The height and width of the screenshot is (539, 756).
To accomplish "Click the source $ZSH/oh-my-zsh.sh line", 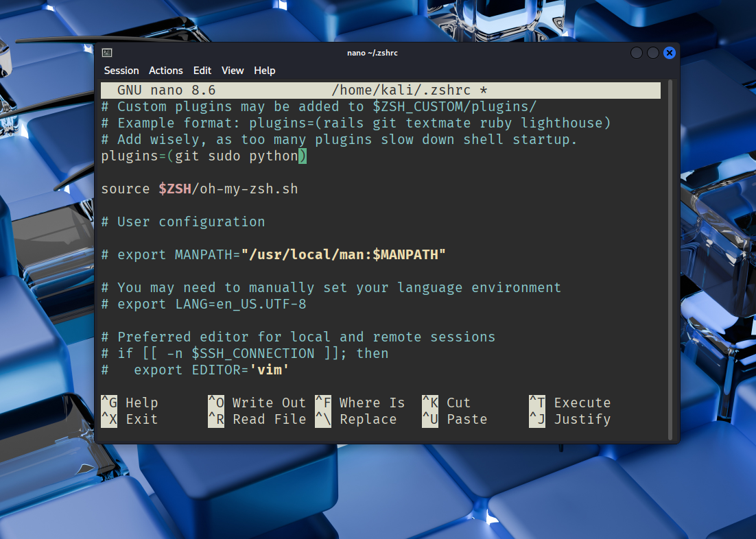I will click(x=200, y=189).
